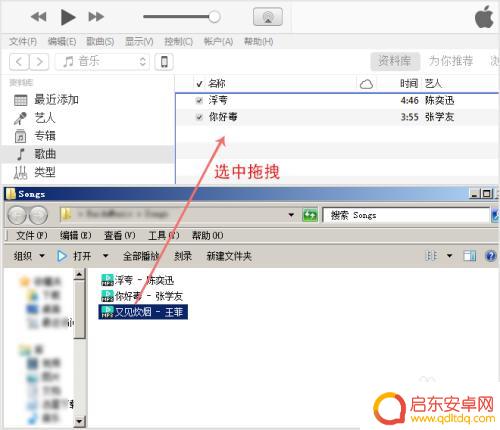Click the address bar folder icon
This screenshot has width=500, height=430.
(66, 215)
